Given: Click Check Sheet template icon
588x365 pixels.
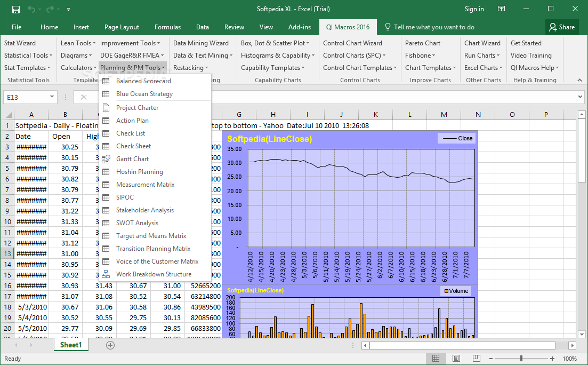Looking at the screenshot, I should click(106, 146).
